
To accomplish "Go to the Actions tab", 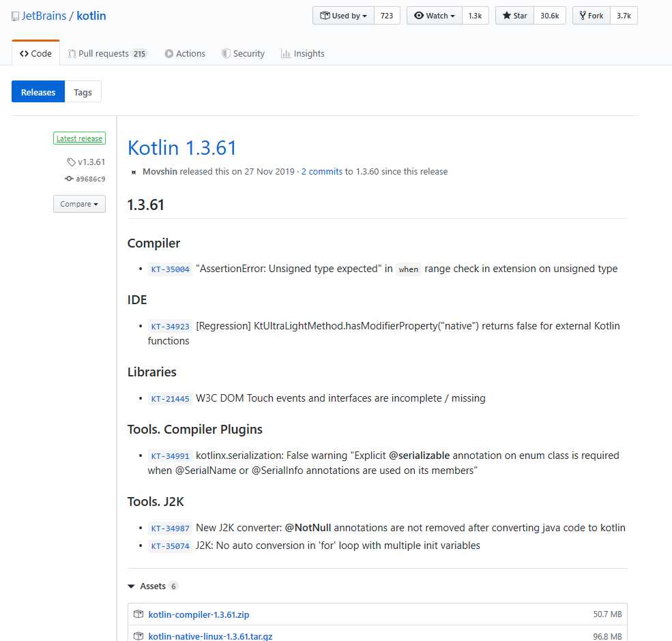I will [185, 54].
